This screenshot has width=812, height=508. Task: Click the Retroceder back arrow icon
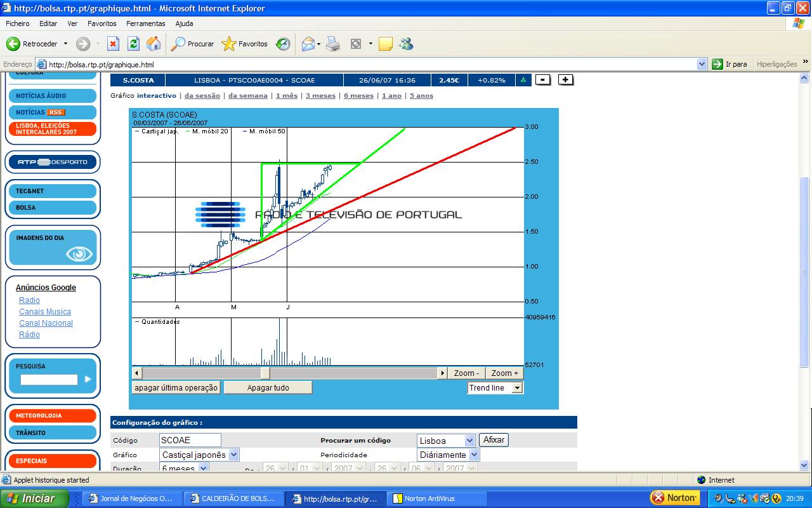pyautogui.click(x=13, y=44)
